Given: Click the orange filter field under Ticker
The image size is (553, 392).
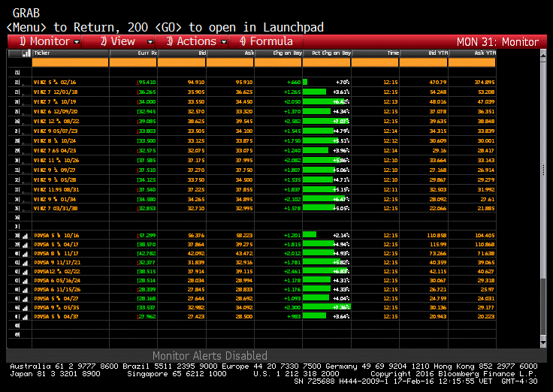Looking at the screenshot, I should [70, 62].
